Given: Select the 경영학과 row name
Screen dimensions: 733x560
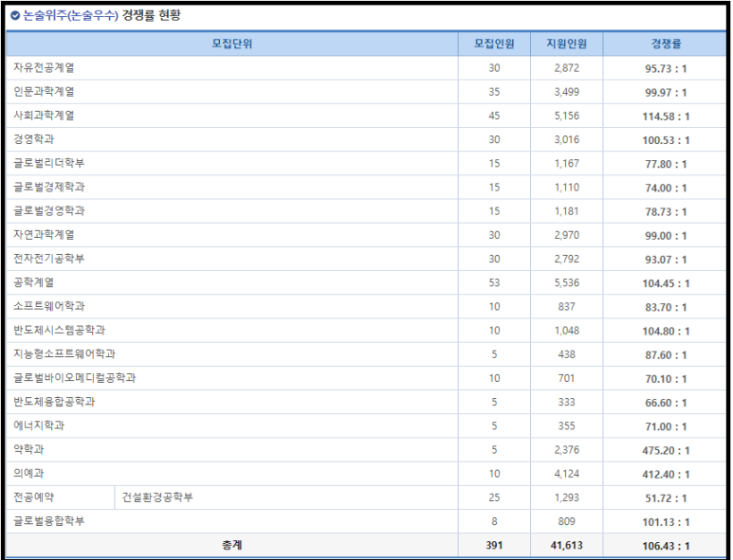Looking at the screenshot, I should (33, 139).
